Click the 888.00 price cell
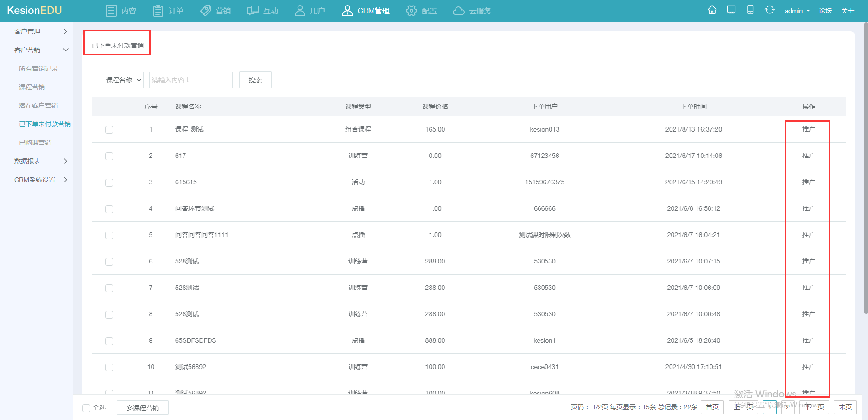The width and height of the screenshot is (868, 420). point(435,340)
